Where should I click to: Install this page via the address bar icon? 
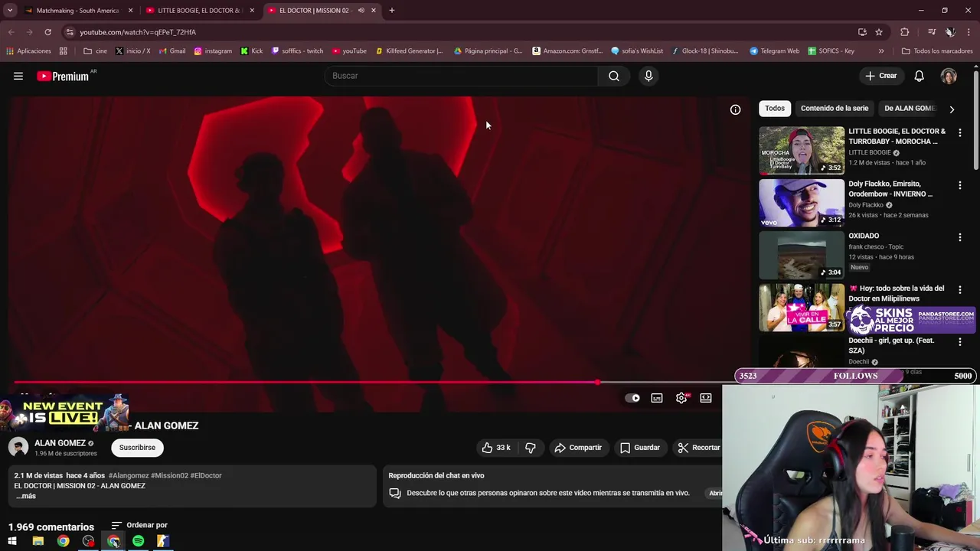(x=862, y=32)
